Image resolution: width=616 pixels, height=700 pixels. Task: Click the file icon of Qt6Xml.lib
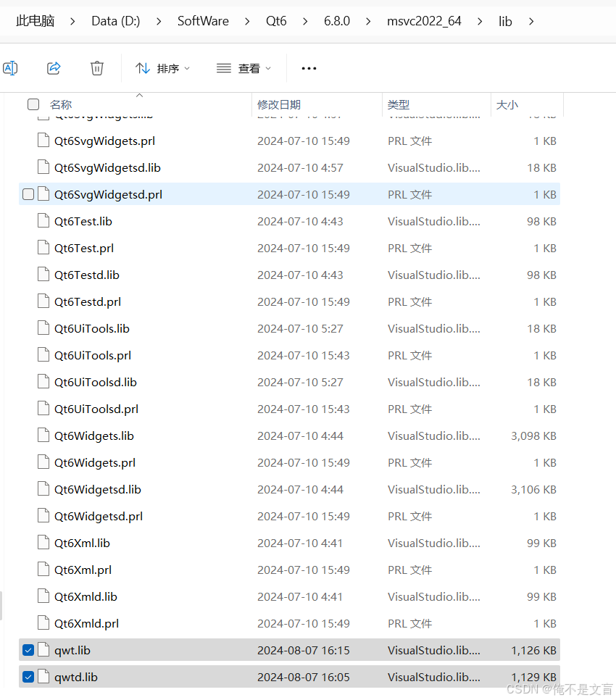pos(43,543)
